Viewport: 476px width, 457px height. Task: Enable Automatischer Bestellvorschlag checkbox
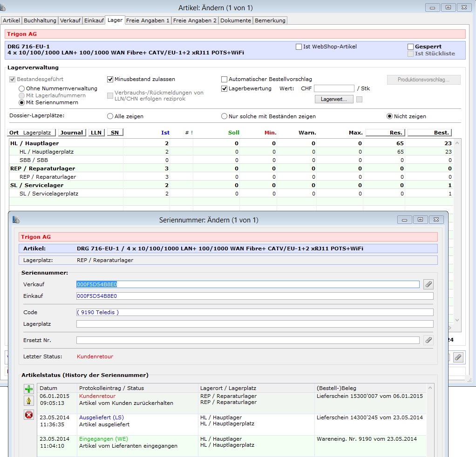click(224, 79)
